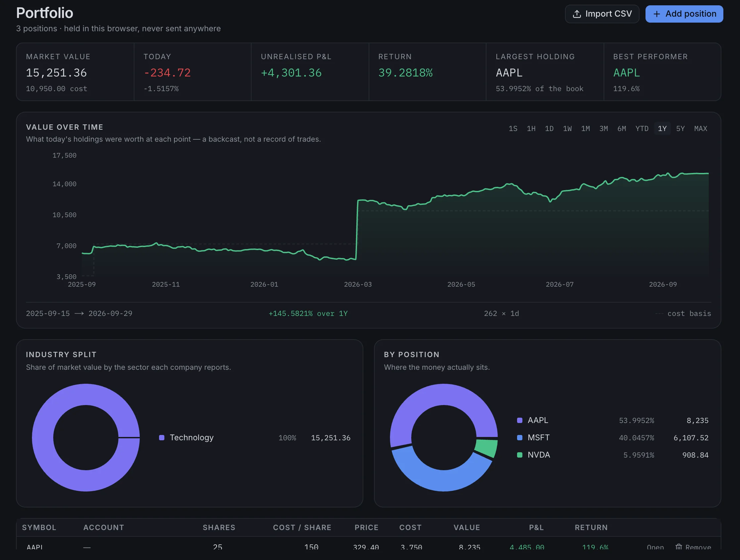Sort table by P&L column header

pos(536,527)
